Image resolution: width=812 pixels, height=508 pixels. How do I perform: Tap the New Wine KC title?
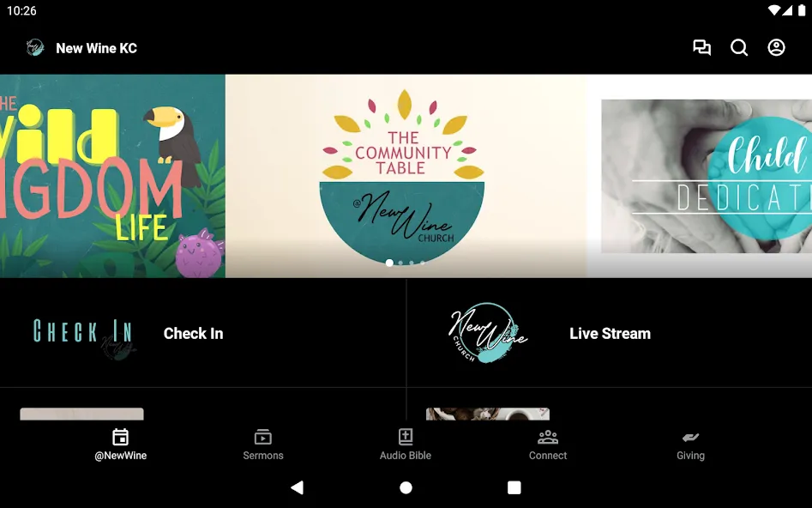pyautogui.click(x=96, y=48)
